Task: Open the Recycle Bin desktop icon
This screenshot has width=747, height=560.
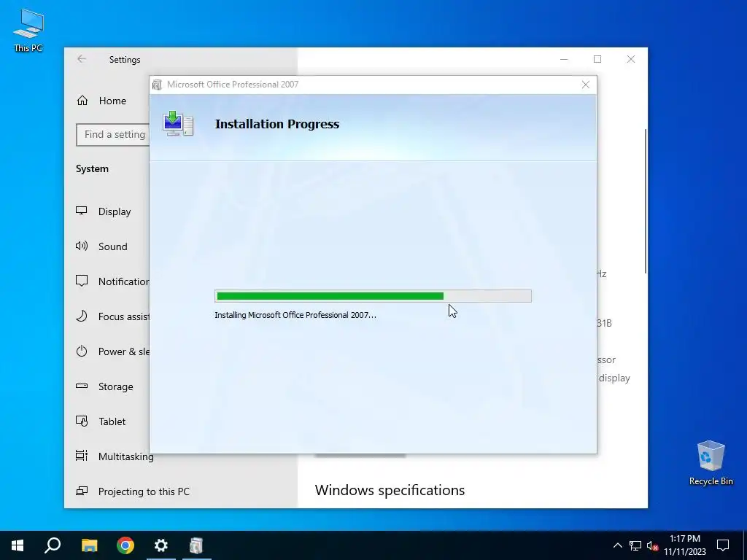Action: click(711, 463)
